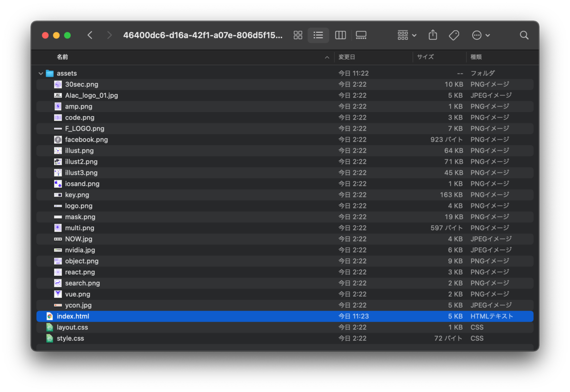Select the illust3.png file name
The image size is (570, 392).
pyautogui.click(x=81, y=173)
